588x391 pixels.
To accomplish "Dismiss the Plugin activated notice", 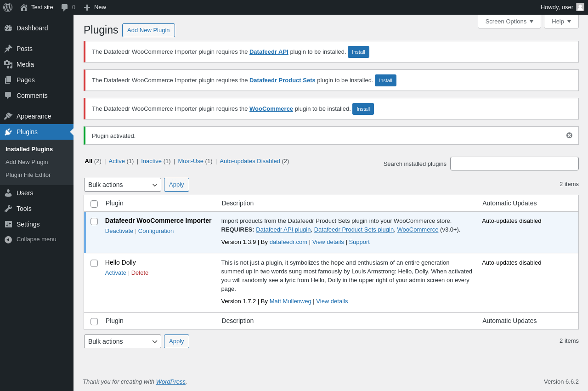I will pyautogui.click(x=569, y=136).
